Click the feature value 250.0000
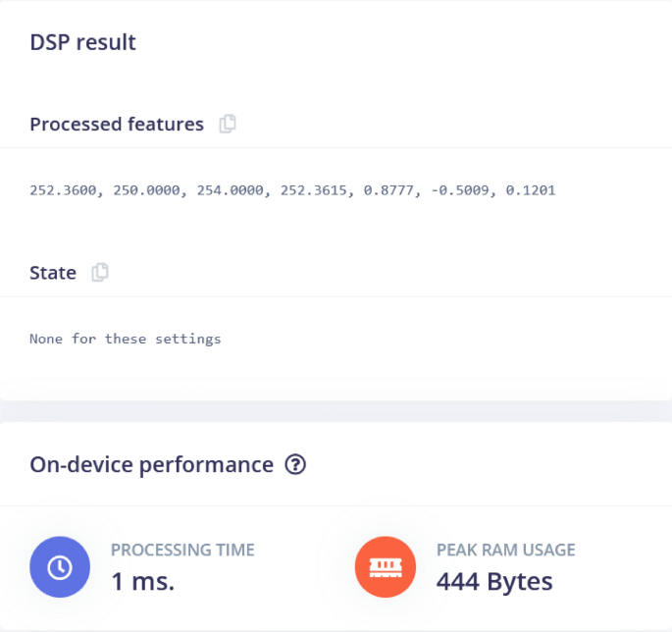Screen dimensions: 672x632 tap(147, 190)
